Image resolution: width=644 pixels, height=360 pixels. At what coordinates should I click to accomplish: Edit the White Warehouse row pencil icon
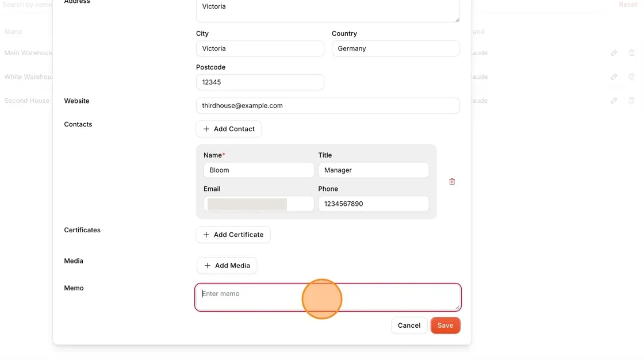click(x=614, y=77)
